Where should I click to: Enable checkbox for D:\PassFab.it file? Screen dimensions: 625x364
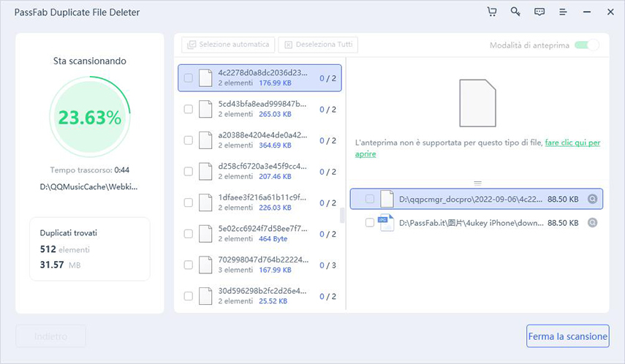pos(370,222)
